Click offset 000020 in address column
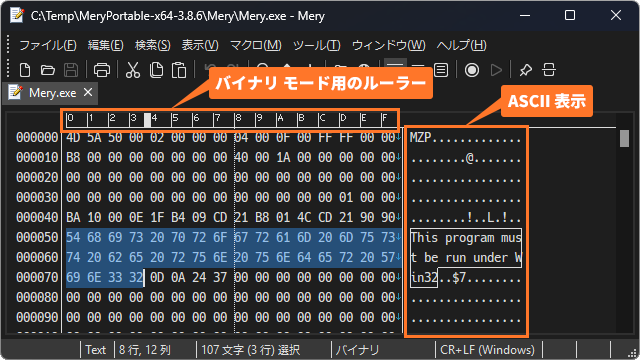 coord(37,178)
